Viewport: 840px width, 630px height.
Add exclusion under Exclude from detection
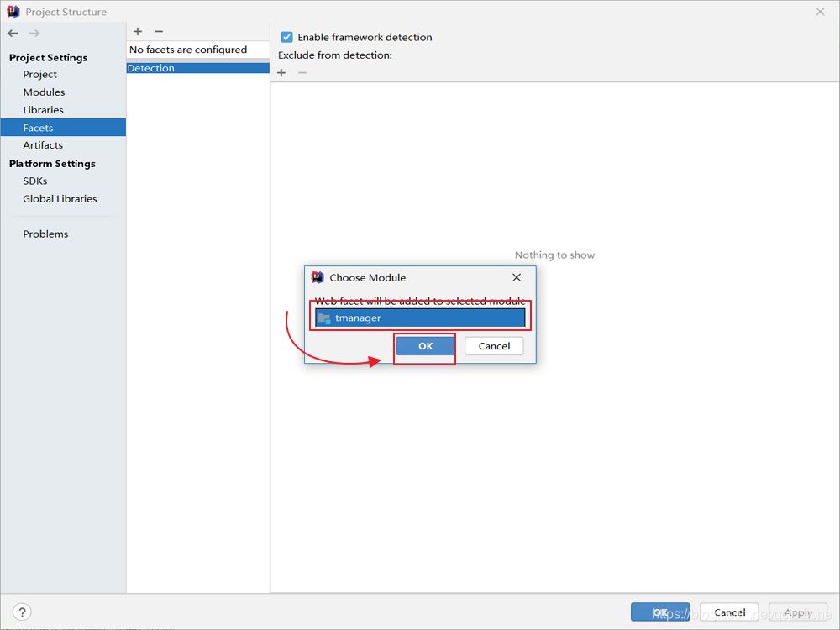pos(281,73)
